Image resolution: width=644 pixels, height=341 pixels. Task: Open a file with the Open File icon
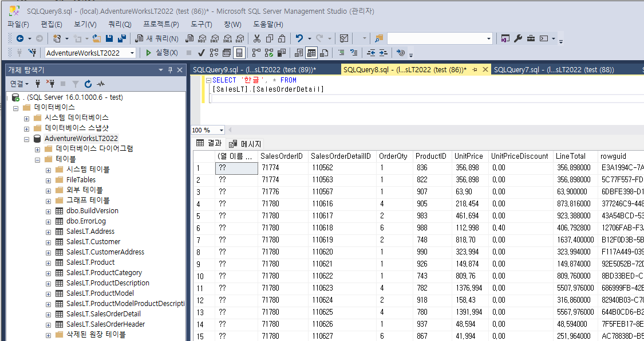[97, 38]
